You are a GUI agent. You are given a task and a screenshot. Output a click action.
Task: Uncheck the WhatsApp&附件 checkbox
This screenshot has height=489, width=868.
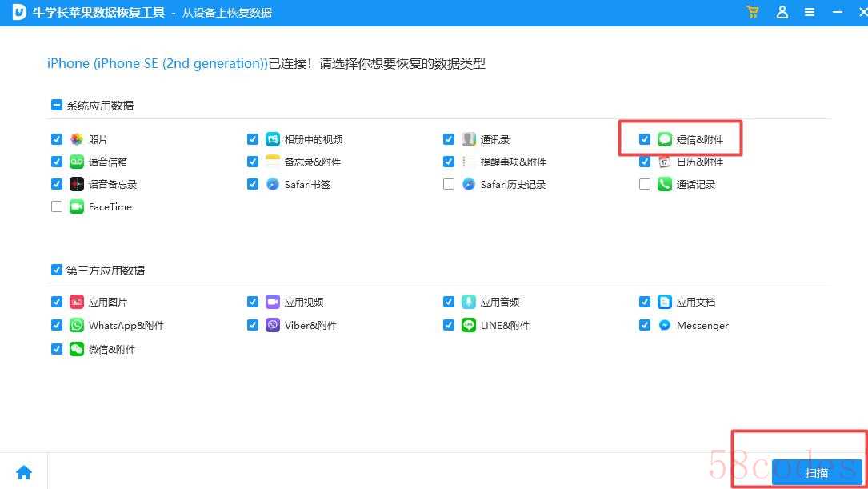point(57,324)
